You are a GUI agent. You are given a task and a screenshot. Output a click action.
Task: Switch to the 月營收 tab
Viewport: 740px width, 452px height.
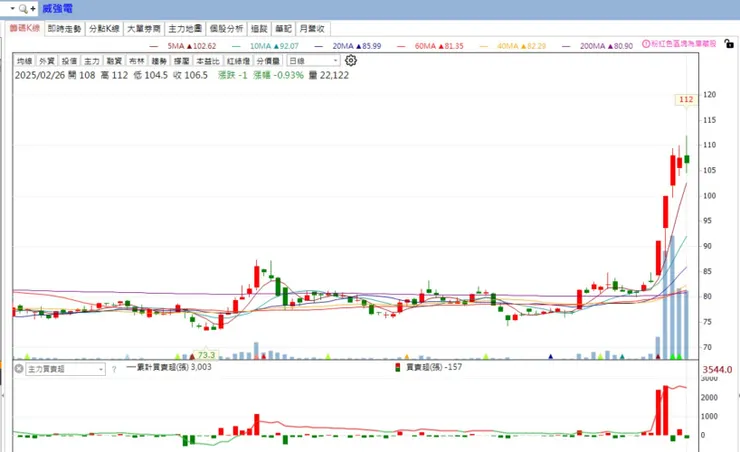pos(313,29)
